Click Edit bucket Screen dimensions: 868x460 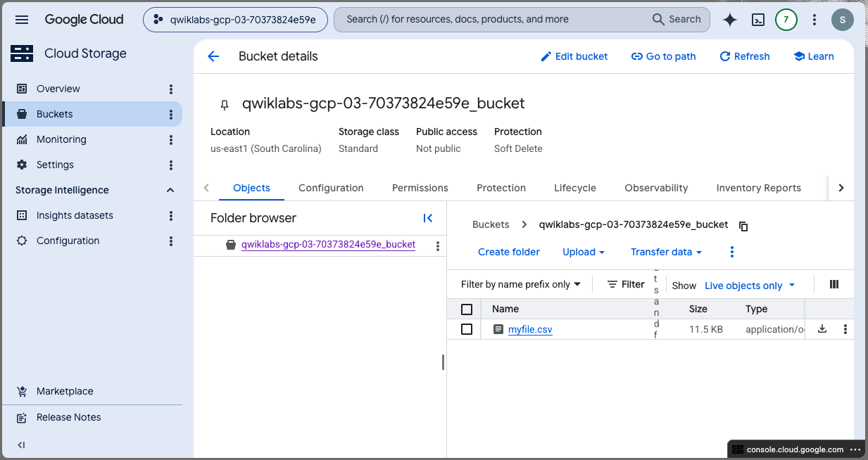574,56
